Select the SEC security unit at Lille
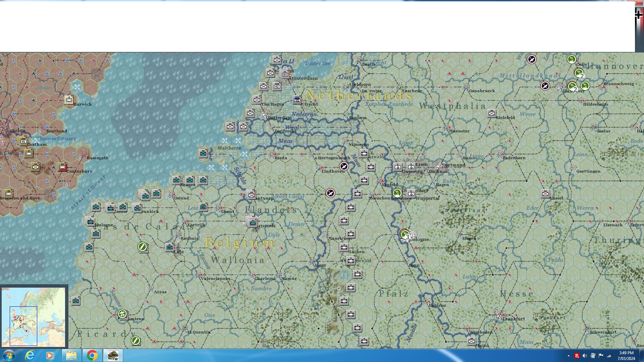The width and height of the screenshot is (644, 362). [x=170, y=247]
